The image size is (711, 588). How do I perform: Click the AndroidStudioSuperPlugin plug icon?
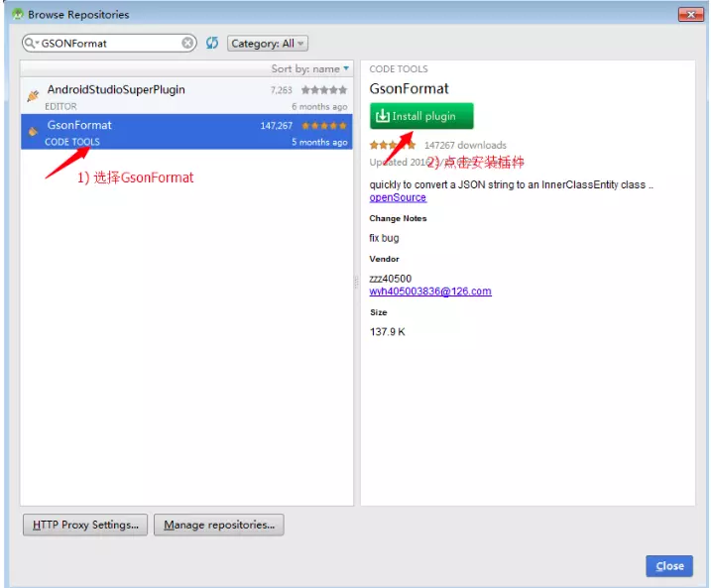[x=33, y=95]
